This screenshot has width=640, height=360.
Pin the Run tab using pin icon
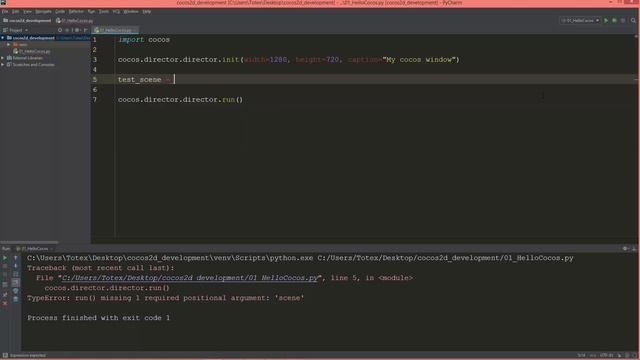click(x=5, y=295)
